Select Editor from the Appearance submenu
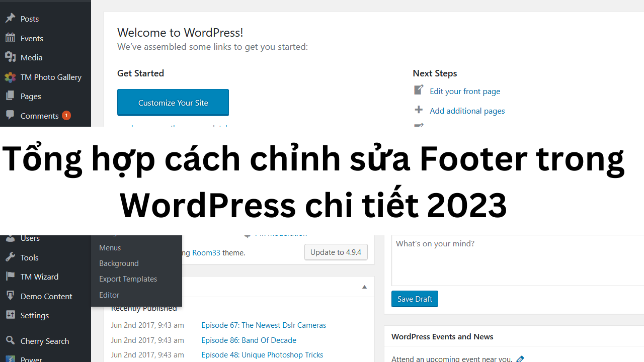This screenshot has height=362, width=644. [x=109, y=295]
